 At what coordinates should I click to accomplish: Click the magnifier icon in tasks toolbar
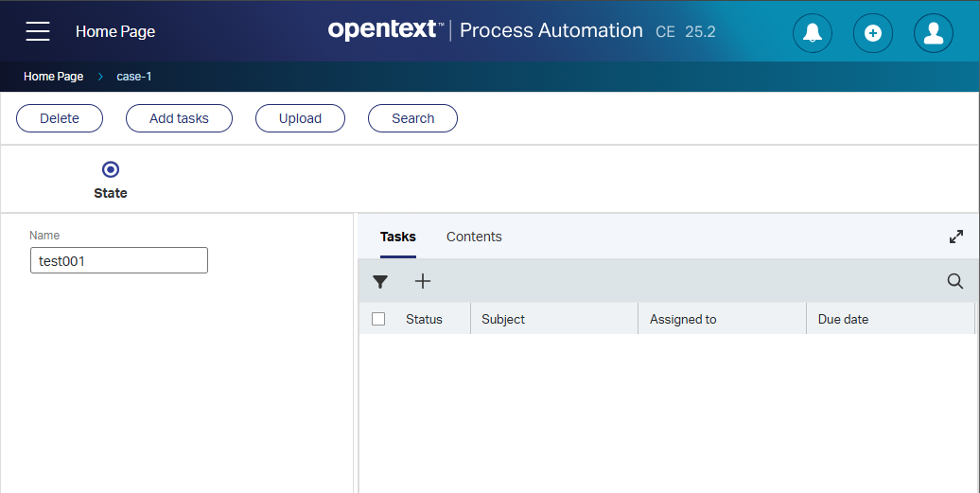(x=955, y=281)
